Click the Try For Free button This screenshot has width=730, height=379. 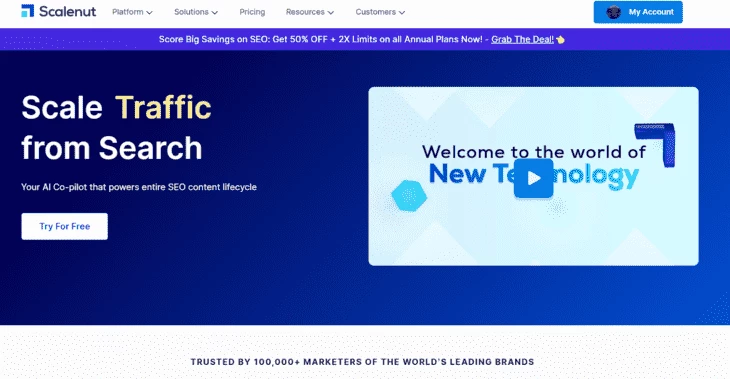pos(64,226)
